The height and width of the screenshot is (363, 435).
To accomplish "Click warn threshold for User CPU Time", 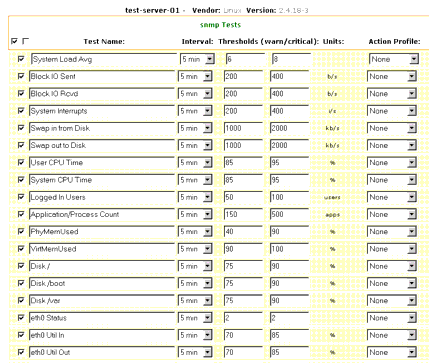I will pos(243,163).
